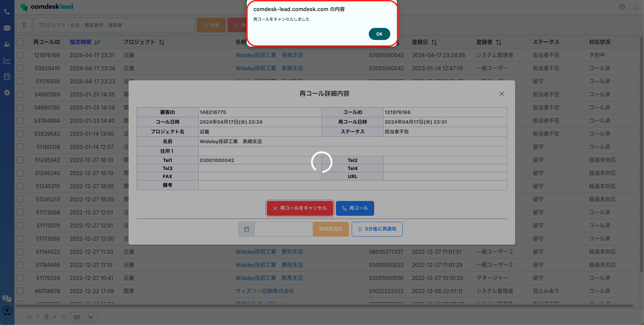
Task: Click the notification bell icon
Action: (x=637, y=7)
